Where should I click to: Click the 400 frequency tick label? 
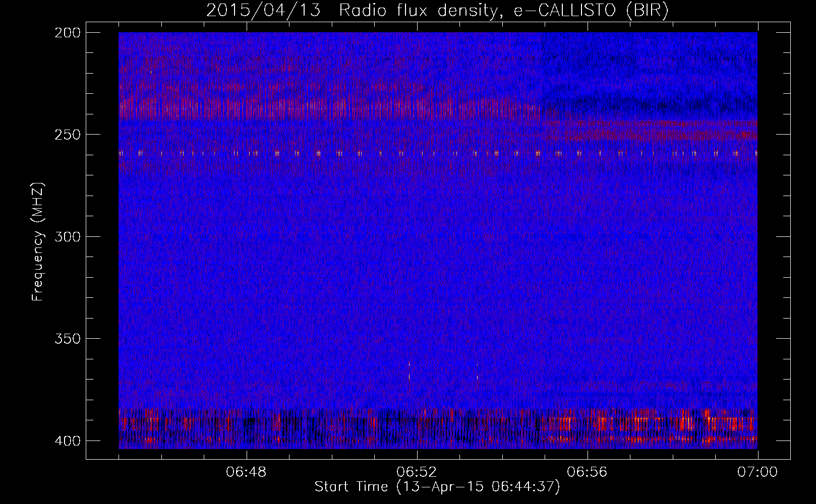(x=68, y=441)
